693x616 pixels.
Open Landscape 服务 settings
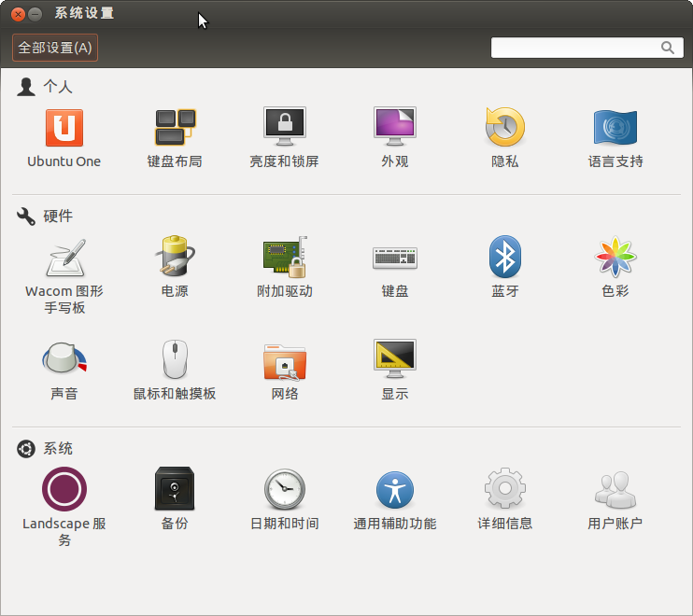[x=64, y=507]
